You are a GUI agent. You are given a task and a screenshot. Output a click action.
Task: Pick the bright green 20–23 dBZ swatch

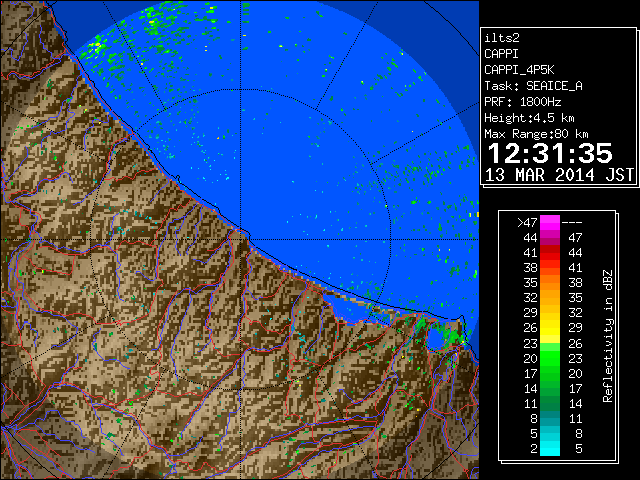550,358
